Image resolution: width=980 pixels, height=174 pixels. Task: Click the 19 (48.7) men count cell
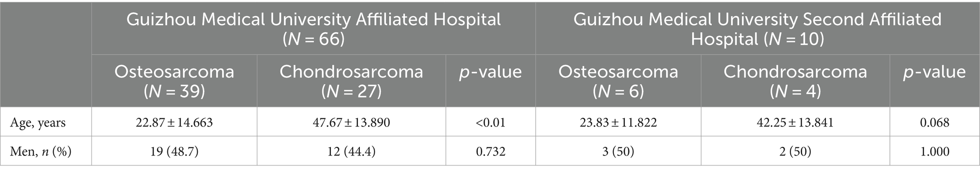point(174,152)
